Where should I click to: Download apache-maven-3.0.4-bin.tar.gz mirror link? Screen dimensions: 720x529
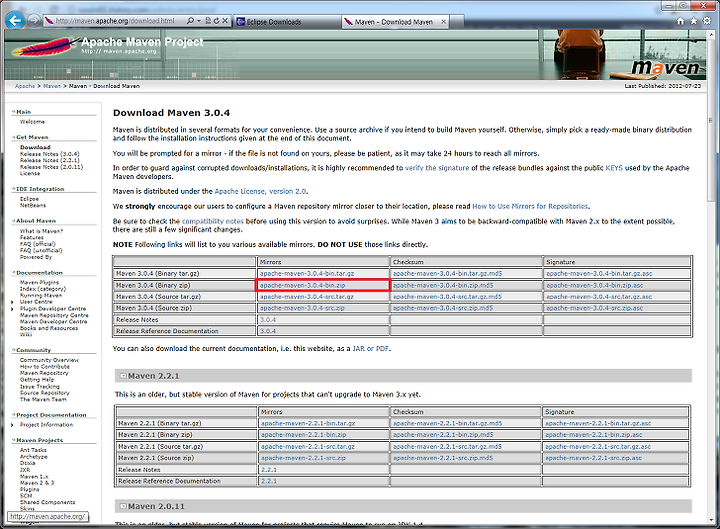pos(307,273)
